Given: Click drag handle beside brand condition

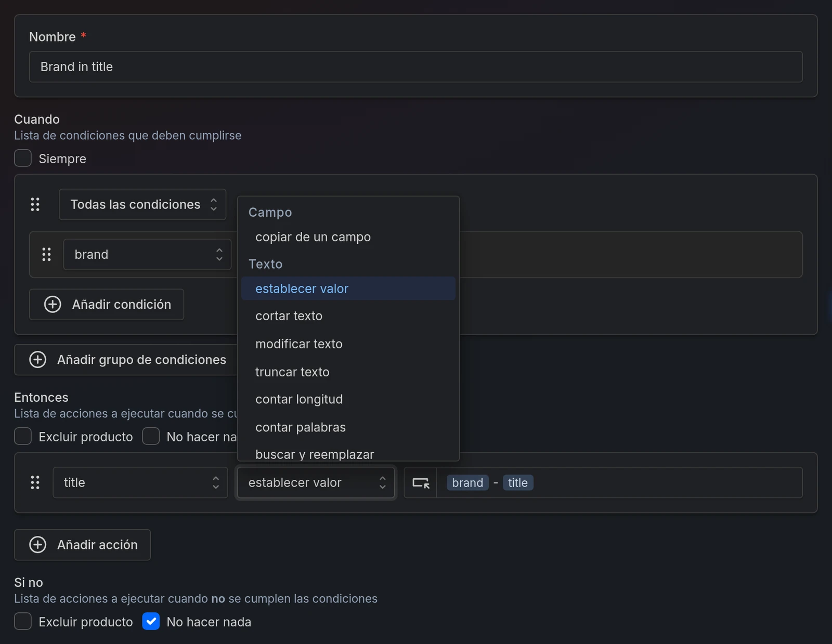Looking at the screenshot, I should [x=46, y=254].
